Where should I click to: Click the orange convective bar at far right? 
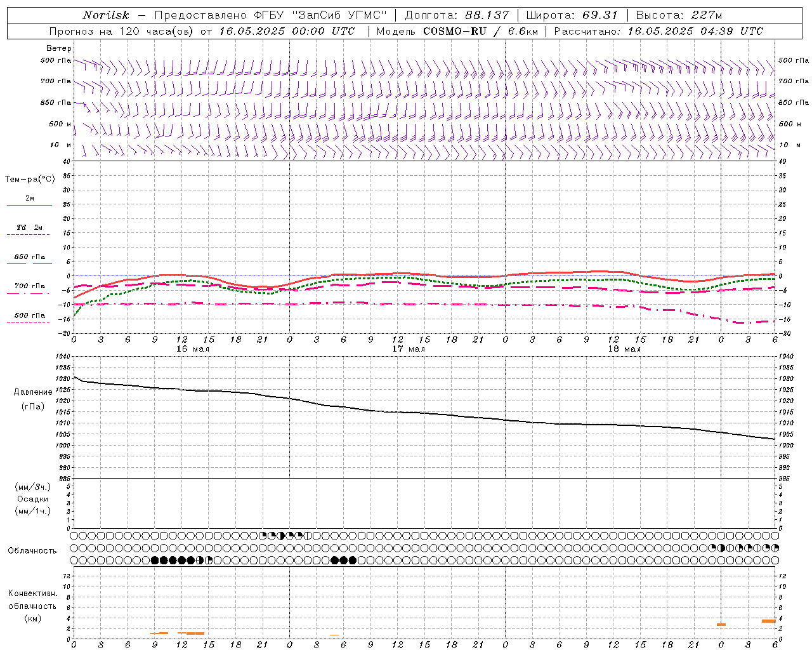(769, 621)
